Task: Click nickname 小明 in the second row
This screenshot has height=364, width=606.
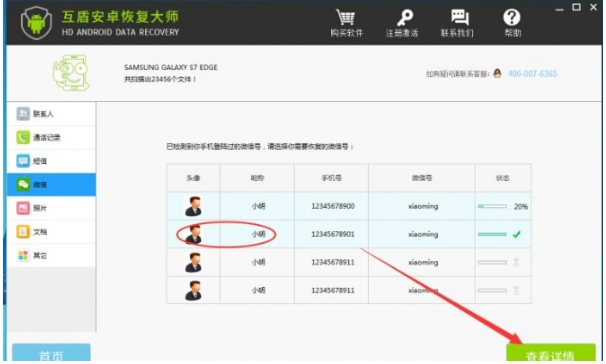Action: coord(259,234)
